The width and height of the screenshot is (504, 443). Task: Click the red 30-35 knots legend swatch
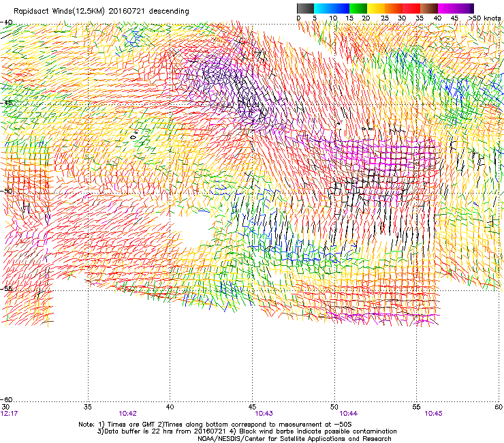[x=411, y=8]
